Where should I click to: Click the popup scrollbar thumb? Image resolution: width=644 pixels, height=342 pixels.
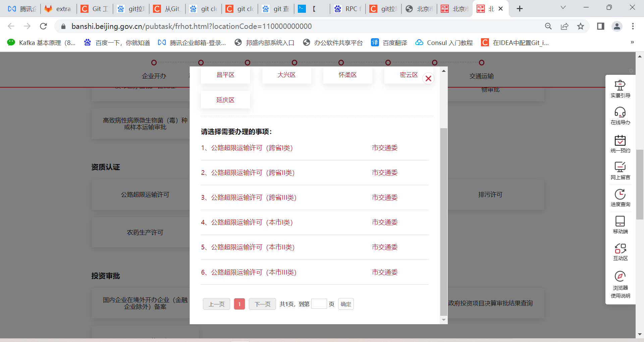(444, 222)
